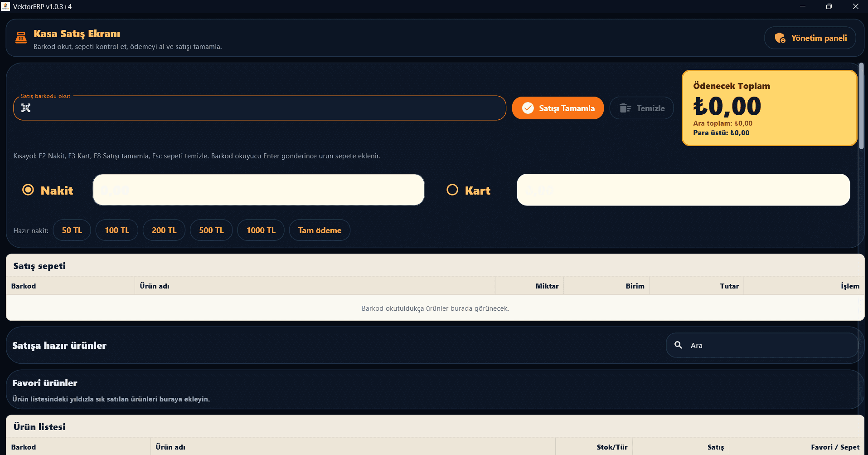Click the trash icon on Temizle button
868x455 pixels.
pyautogui.click(x=625, y=108)
